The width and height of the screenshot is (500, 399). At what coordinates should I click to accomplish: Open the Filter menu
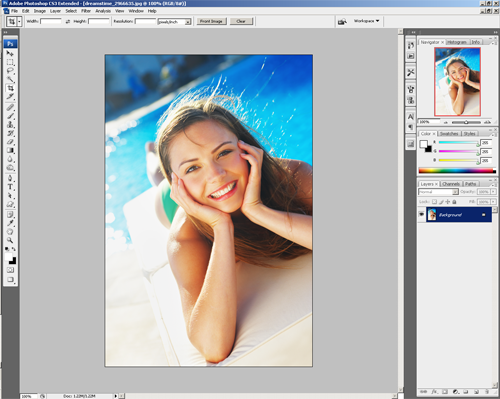[86, 11]
